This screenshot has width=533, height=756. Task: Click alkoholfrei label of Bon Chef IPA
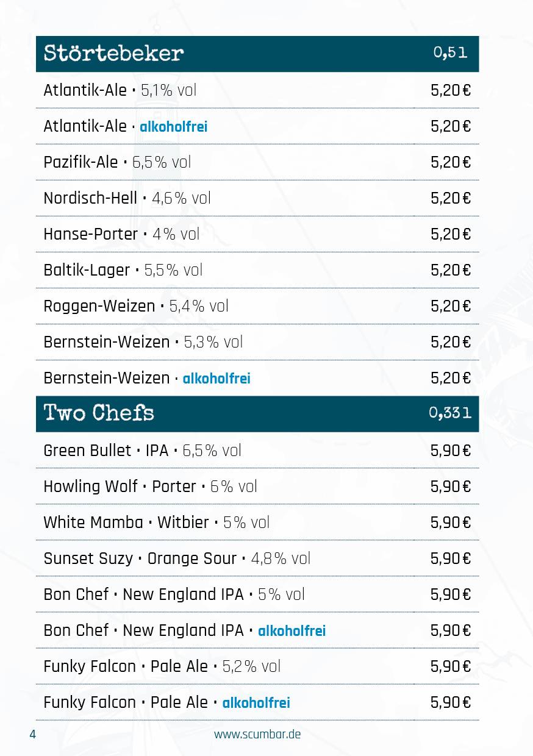(x=292, y=631)
